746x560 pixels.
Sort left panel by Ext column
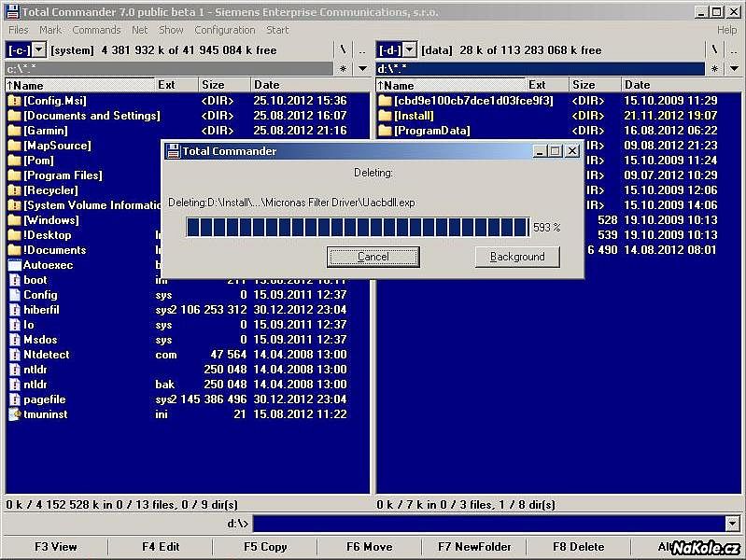click(x=176, y=85)
